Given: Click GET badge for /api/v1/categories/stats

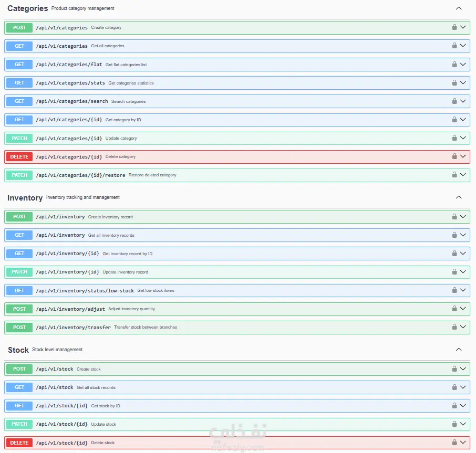Looking at the screenshot, I should coord(19,83).
